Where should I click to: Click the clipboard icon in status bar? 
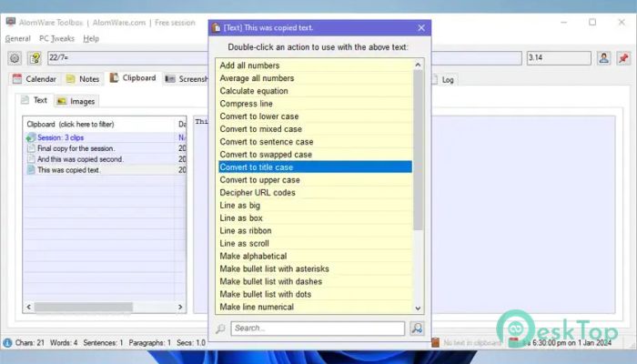(x=435, y=342)
